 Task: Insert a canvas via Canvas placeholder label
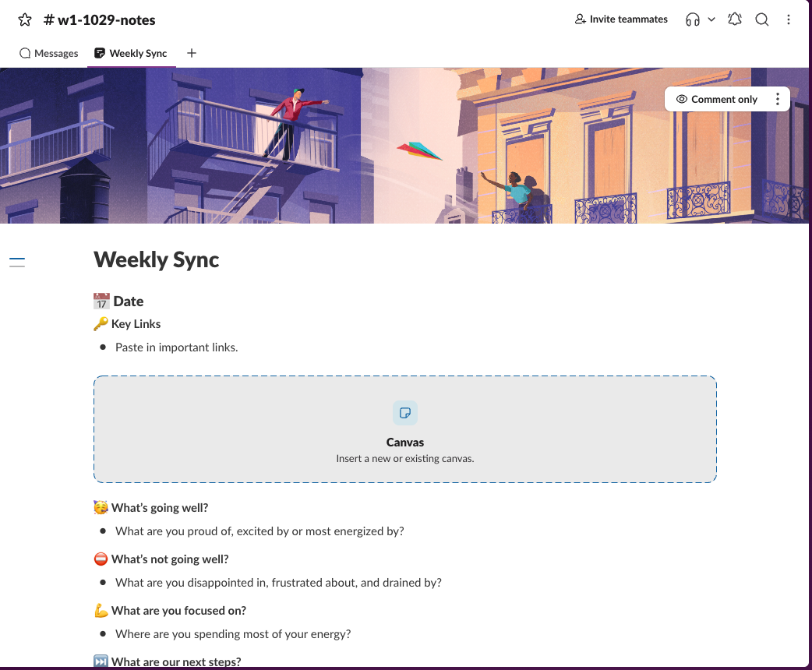click(405, 443)
